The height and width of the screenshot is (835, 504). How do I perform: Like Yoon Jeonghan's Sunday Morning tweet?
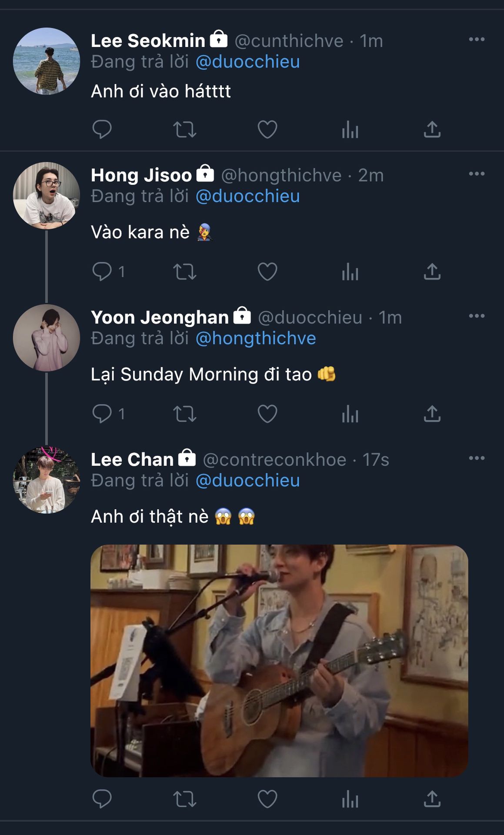267,414
